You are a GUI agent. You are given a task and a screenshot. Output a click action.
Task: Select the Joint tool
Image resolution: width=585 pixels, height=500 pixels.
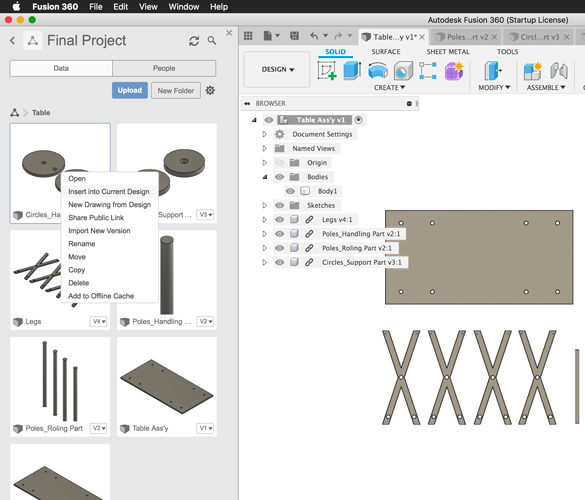[559, 71]
